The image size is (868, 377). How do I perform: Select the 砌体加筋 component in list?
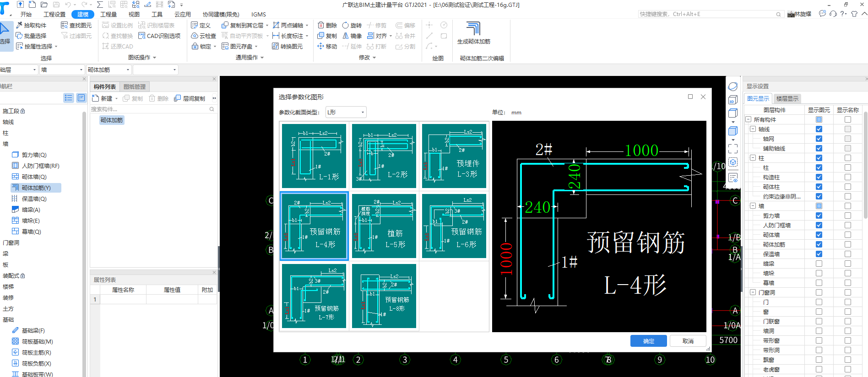click(x=112, y=120)
